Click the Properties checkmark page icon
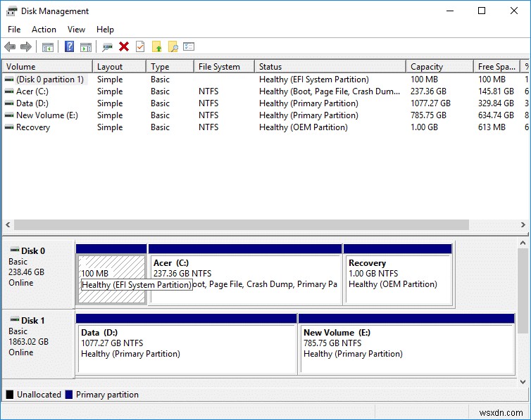Screen dimensions: 531x420 point(140,46)
